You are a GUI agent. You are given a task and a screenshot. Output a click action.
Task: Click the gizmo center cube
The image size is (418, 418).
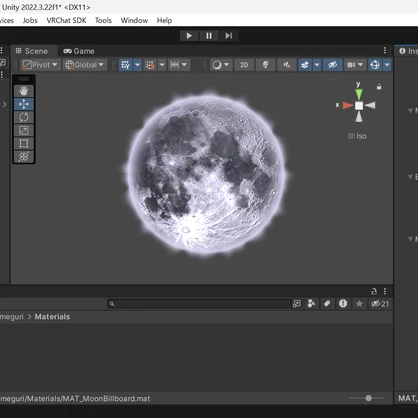[359, 106]
